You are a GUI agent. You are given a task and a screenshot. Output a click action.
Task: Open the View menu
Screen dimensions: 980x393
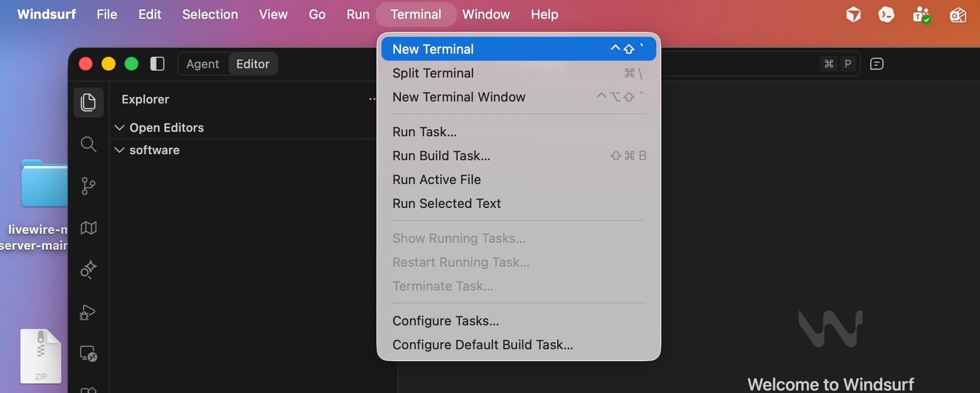pos(273,14)
